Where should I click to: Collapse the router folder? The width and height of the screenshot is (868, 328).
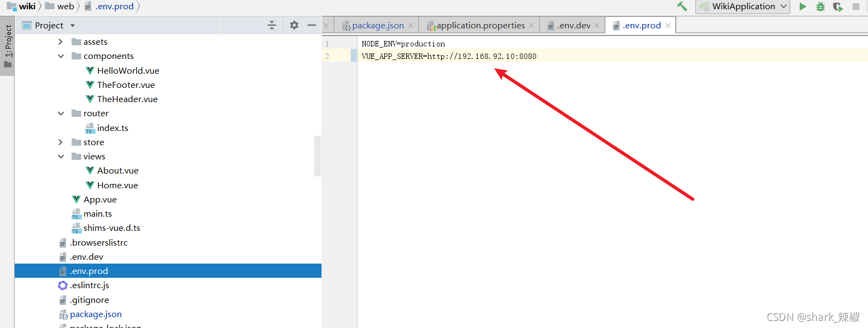point(61,114)
